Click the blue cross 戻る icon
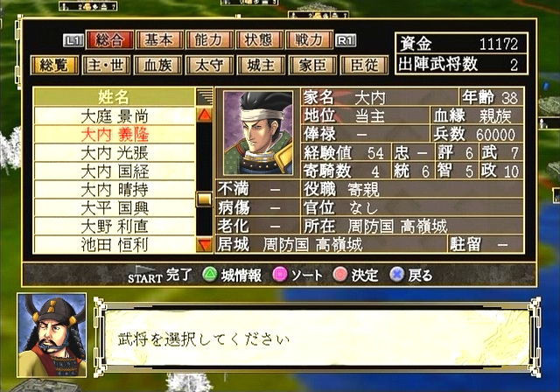The width and height of the screenshot is (560, 392). pos(396,275)
